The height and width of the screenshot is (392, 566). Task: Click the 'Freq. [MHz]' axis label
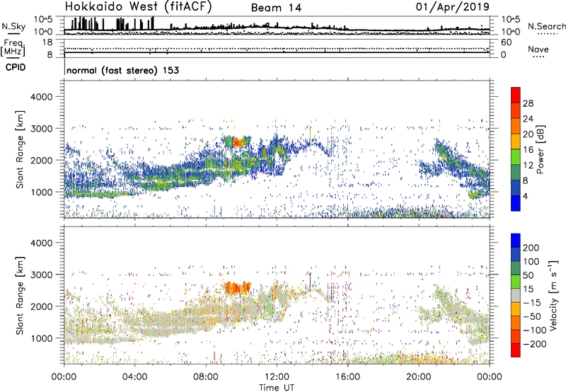click(13, 48)
